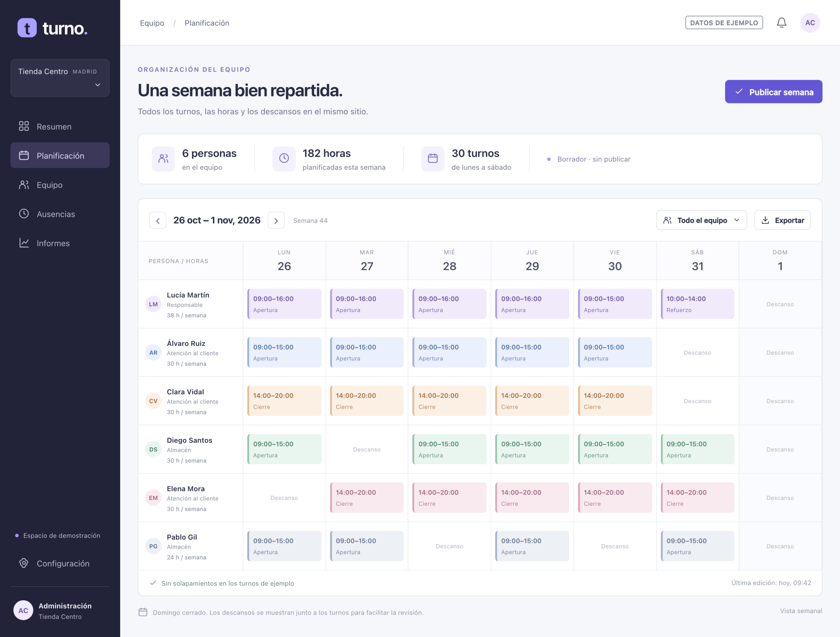This screenshot has width=840, height=637.
Task: Go to the next week
Action: (x=276, y=221)
